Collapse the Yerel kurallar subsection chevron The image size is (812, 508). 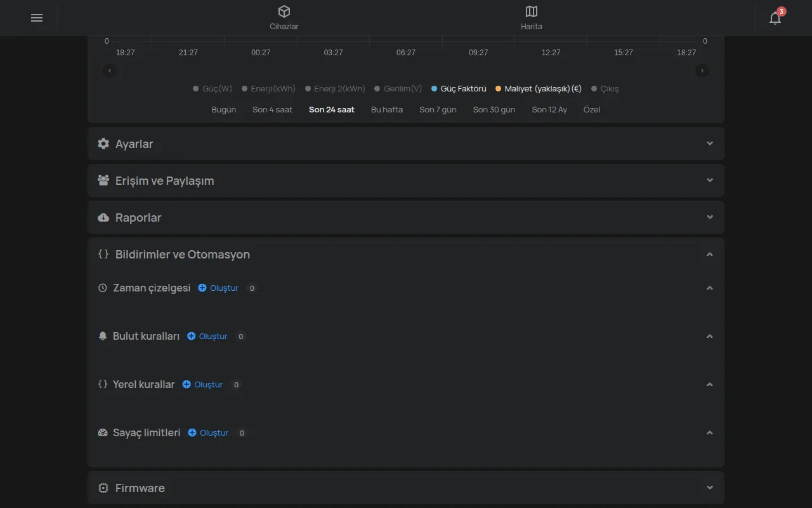coord(710,384)
